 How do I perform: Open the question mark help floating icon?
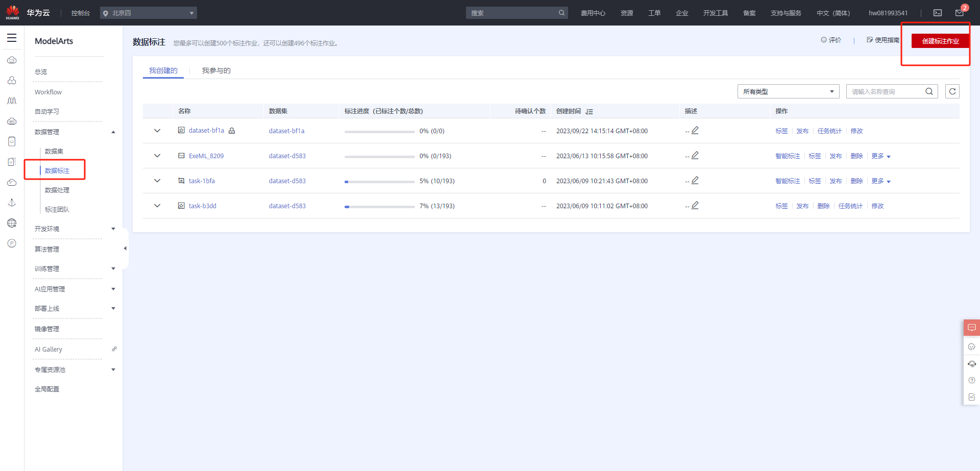pyautogui.click(x=972, y=380)
